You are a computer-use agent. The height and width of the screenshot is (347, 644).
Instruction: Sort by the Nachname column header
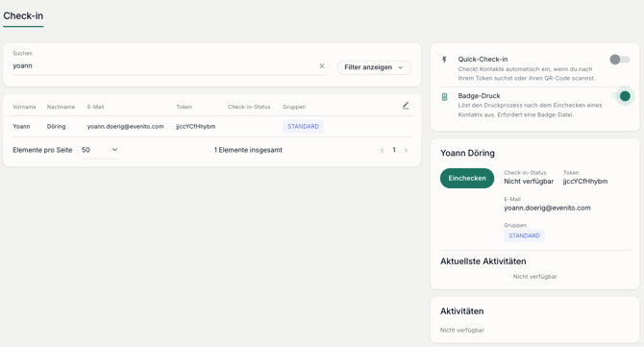point(61,107)
